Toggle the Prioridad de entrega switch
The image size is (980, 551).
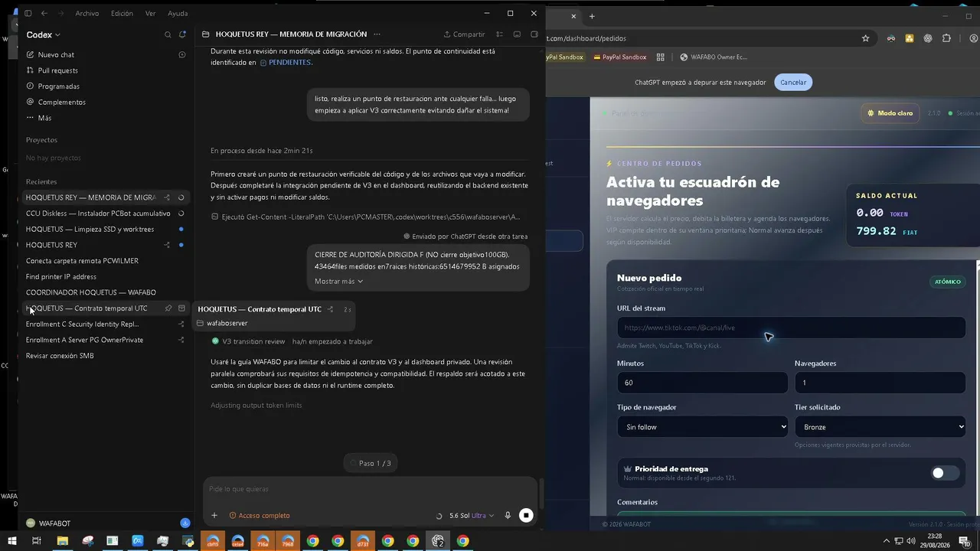tap(944, 473)
